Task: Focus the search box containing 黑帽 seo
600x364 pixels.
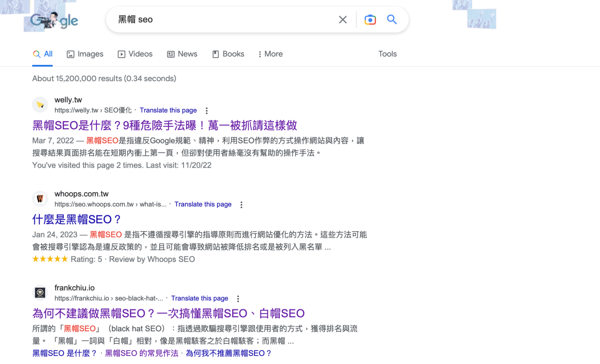Action: coord(225,20)
